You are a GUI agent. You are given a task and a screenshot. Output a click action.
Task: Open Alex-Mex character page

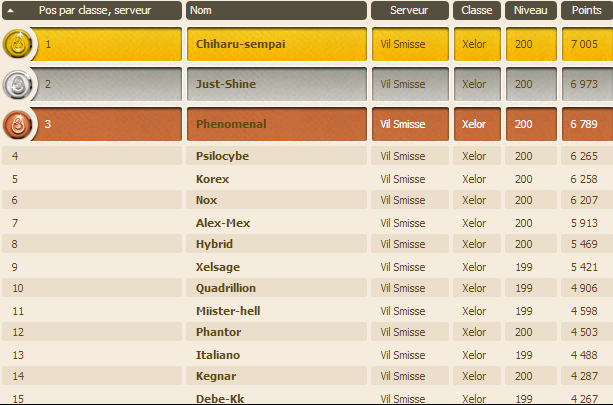click(223, 223)
